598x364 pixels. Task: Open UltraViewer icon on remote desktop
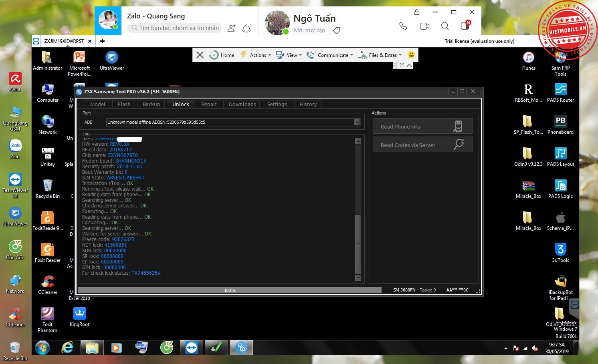pos(111,61)
